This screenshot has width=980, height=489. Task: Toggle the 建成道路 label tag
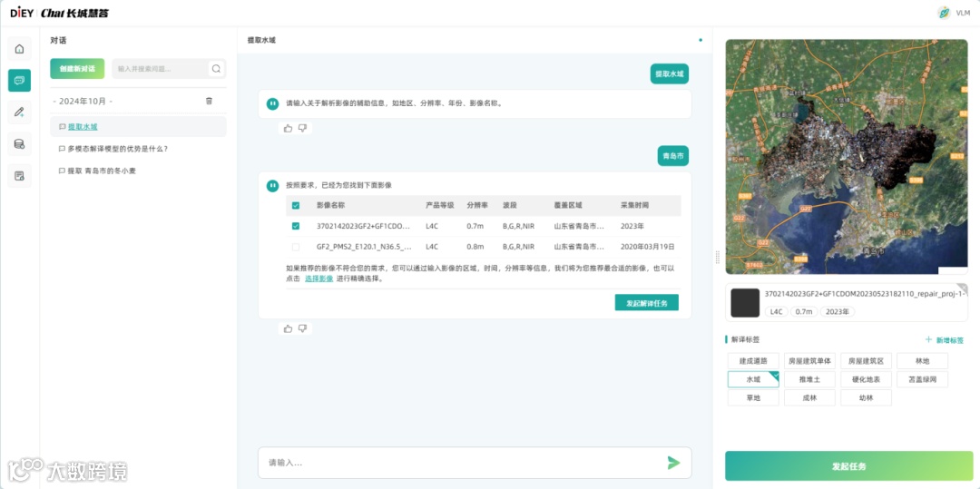(753, 361)
